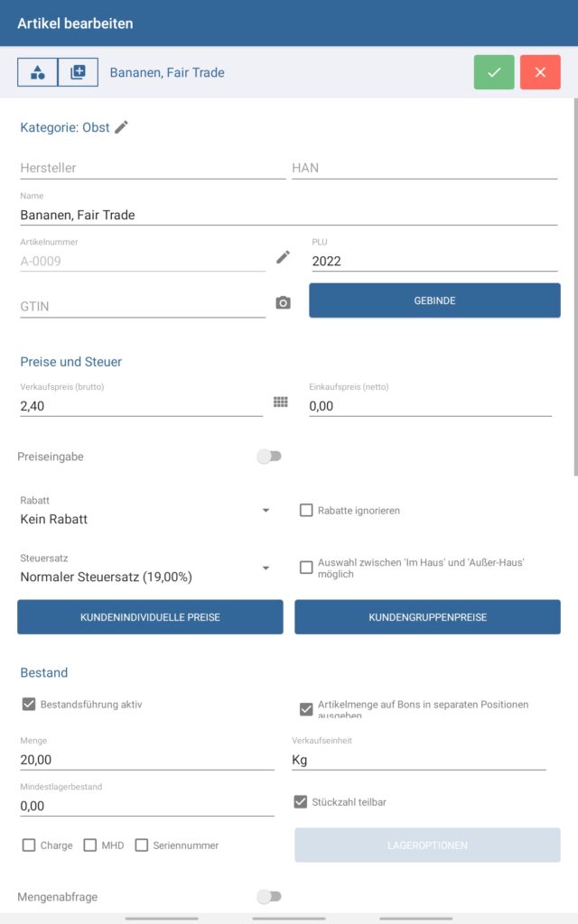Discard changes with the red X button

coord(540,72)
